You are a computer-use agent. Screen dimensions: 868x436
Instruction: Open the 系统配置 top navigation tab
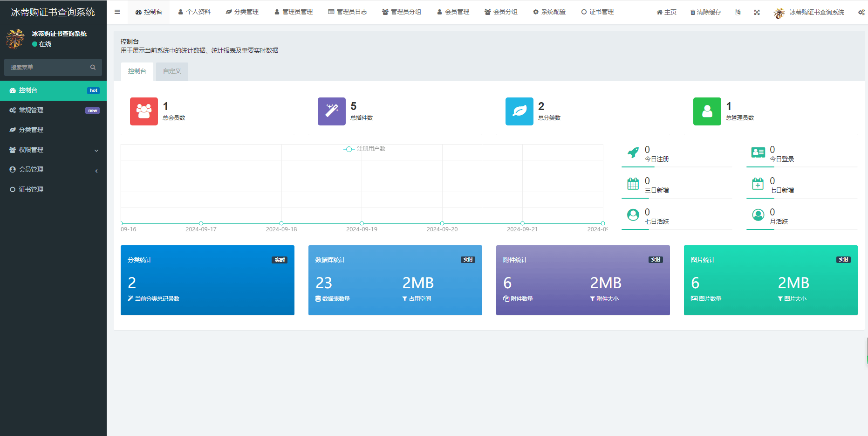[549, 12]
